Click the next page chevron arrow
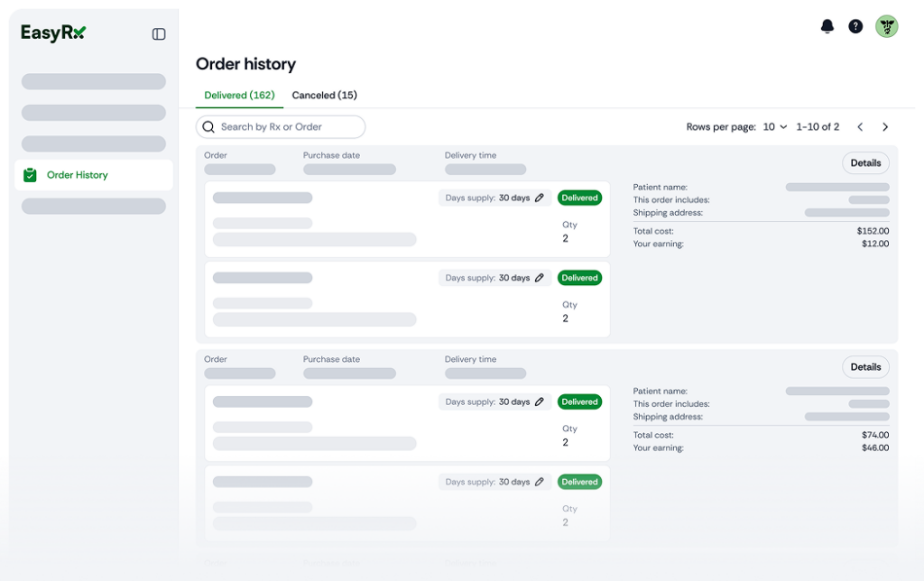Viewport: 924px width, 581px height. [x=885, y=127]
